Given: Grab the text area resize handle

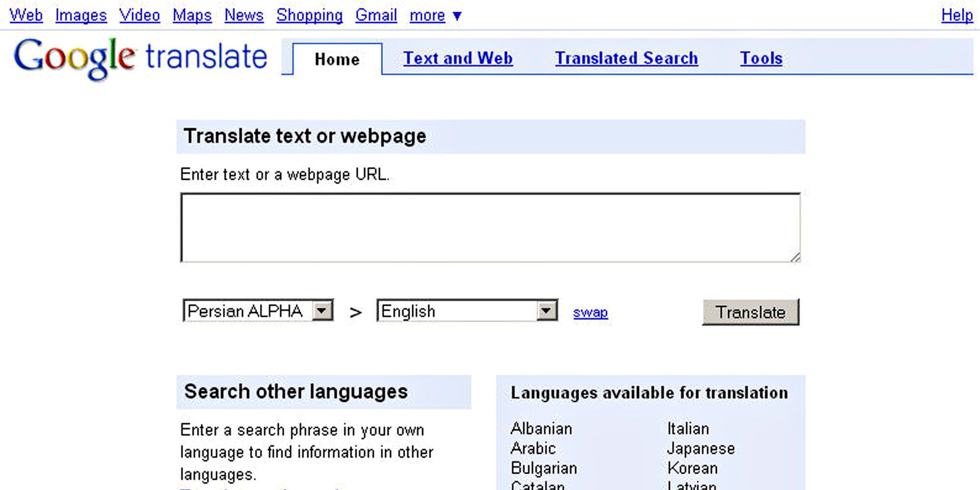Looking at the screenshot, I should point(795,257).
